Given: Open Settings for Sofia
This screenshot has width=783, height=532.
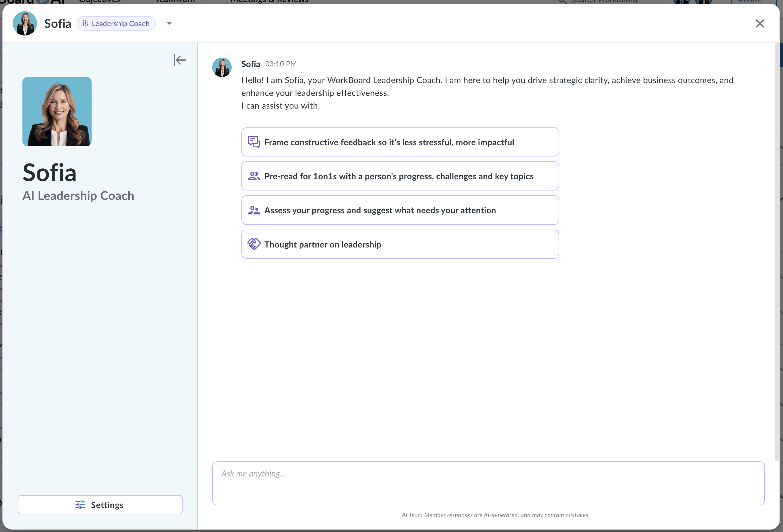Looking at the screenshot, I should point(100,505).
